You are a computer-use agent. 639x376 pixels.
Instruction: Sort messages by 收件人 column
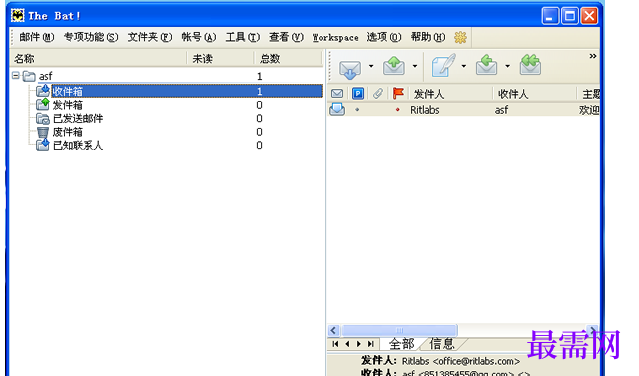tap(534, 94)
